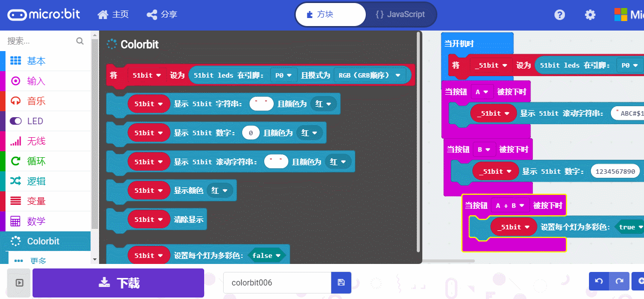The height and width of the screenshot is (299, 644).
Task: Open the 基本 blocks category
Action: point(35,61)
